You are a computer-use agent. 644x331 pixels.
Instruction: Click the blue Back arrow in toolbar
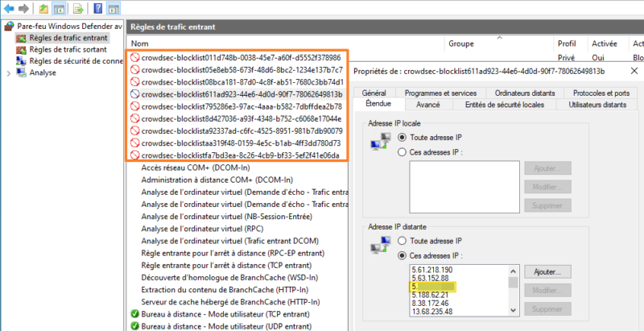[9, 8]
